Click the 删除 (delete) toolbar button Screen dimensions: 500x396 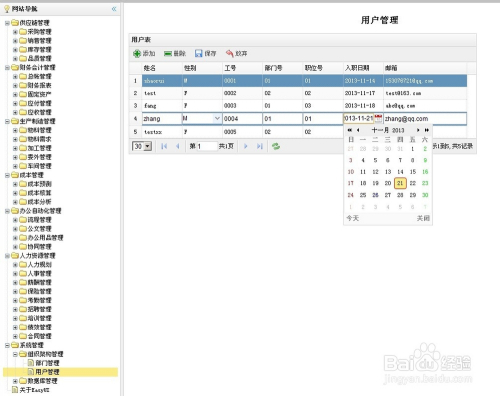175,53
